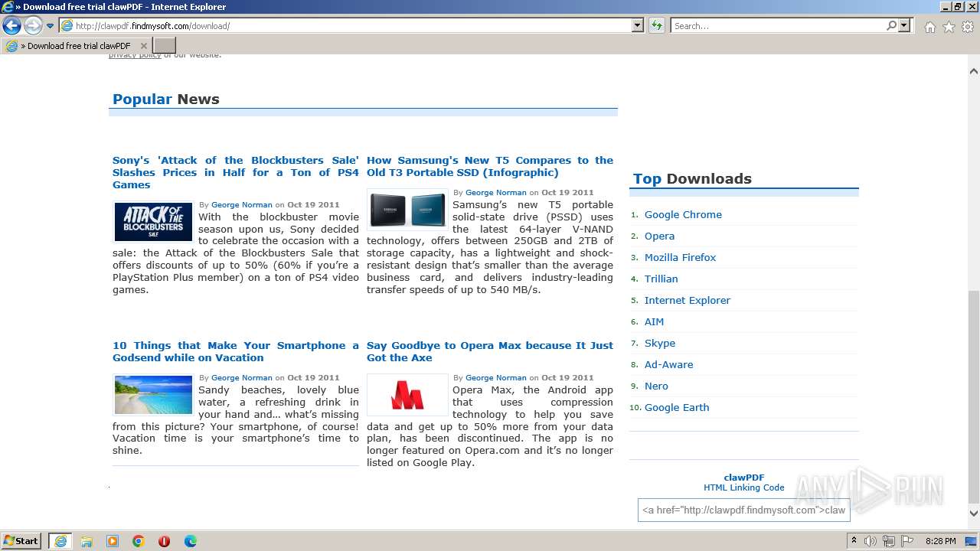Open the Tools gear icon

(x=968, y=27)
